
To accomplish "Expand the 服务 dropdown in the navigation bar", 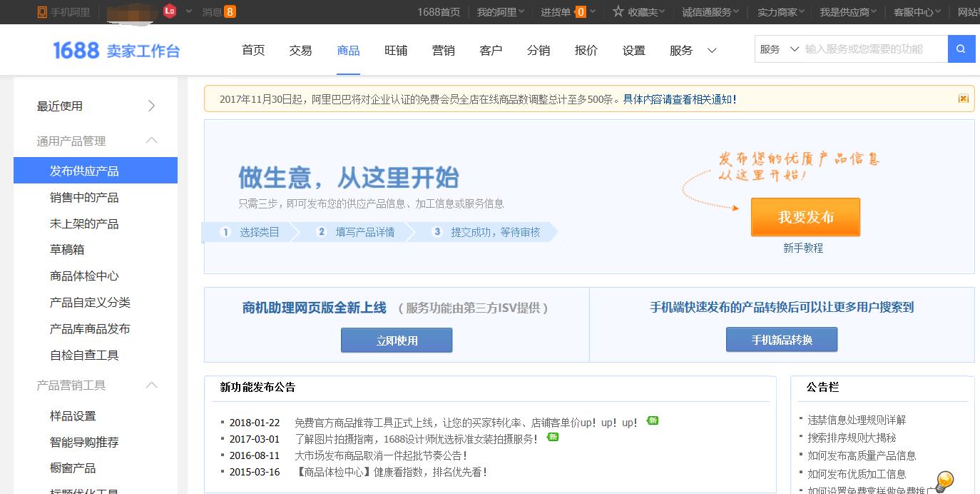I will (710, 51).
